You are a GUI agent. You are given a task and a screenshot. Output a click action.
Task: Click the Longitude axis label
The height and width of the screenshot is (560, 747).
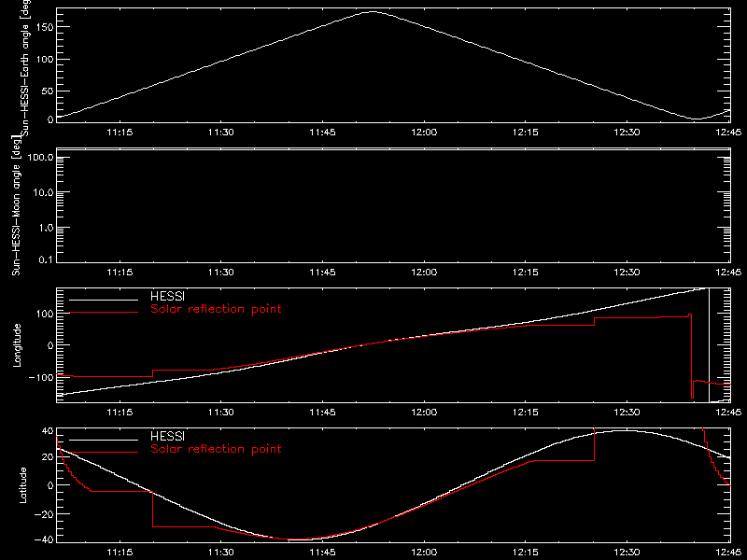pyautogui.click(x=17, y=345)
